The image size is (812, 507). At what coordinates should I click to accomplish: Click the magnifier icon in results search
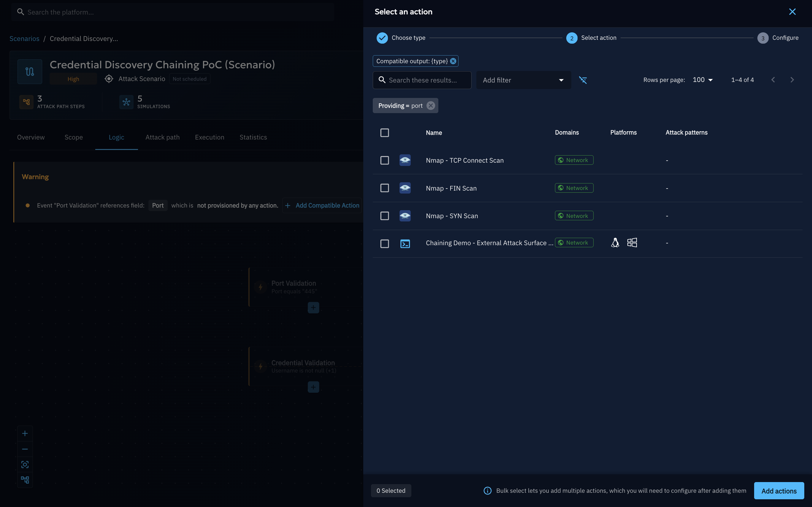click(x=382, y=80)
